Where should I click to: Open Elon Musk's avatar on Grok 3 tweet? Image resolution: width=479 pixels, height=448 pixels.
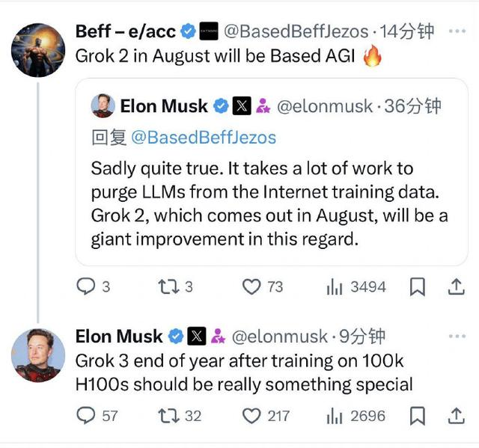tap(37, 355)
